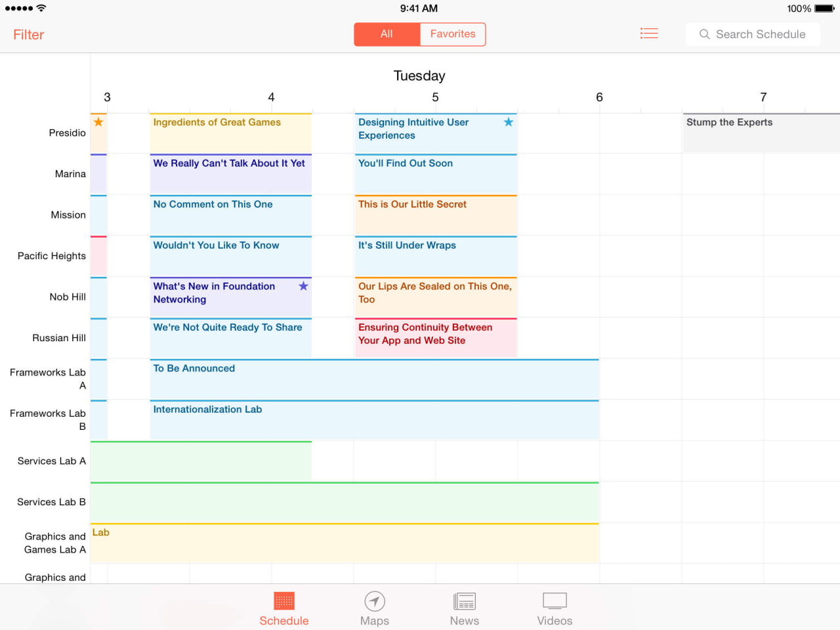Image resolution: width=840 pixels, height=630 pixels.
Task: Unfavorite What's New in Foundation Networking star
Action: [303, 286]
